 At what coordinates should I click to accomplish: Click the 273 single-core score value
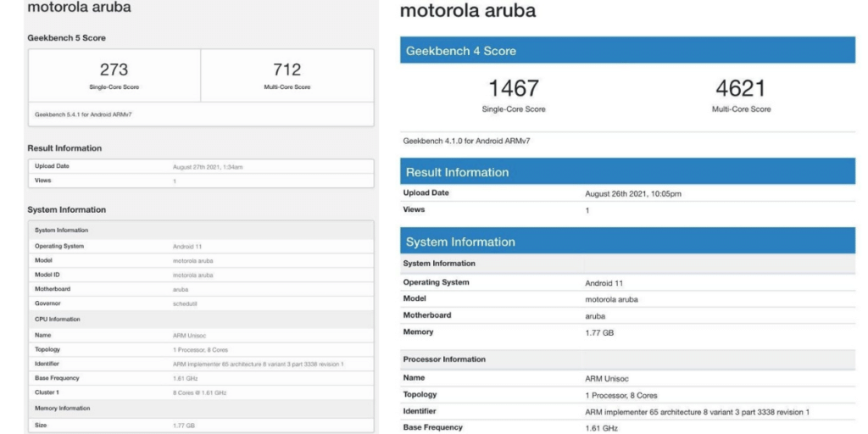(114, 70)
